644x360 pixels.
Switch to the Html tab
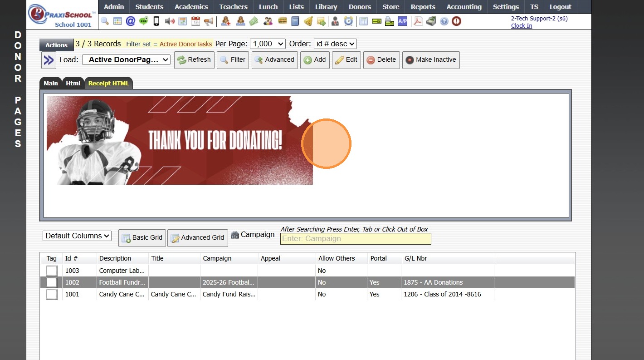tap(73, 83)
